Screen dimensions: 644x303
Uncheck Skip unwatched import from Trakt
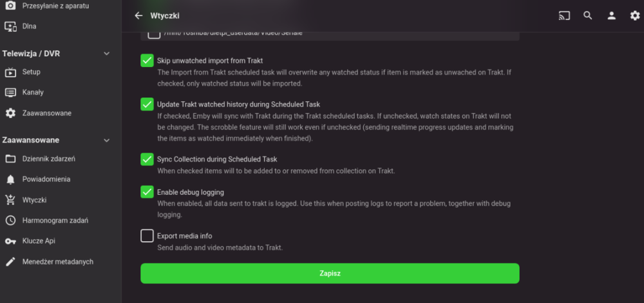tap(147, 61)
